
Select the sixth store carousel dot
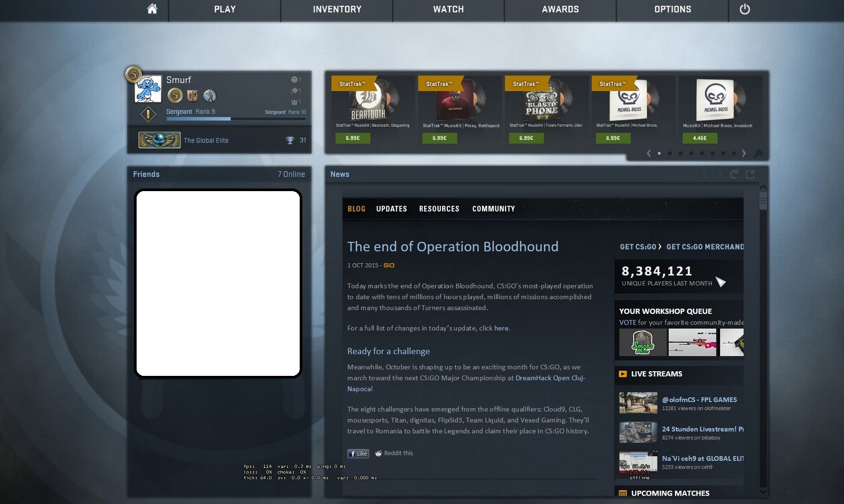point(712,154)
